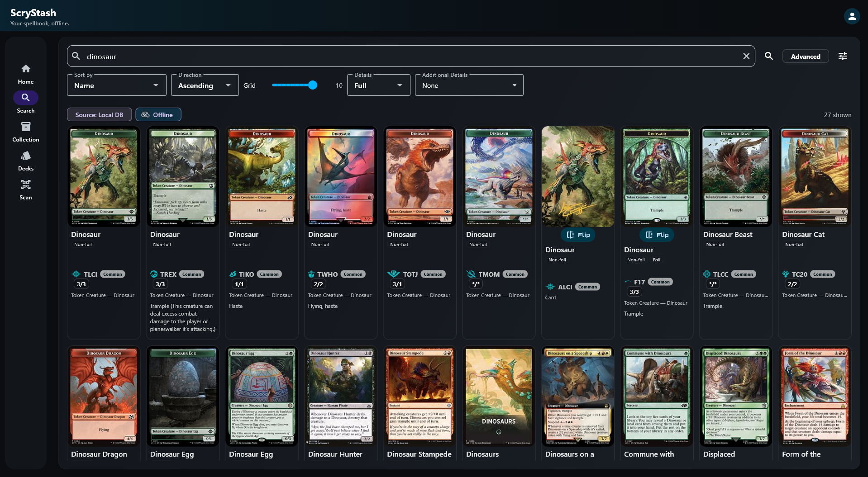Clear the search field text
868x477 pixels.
(x=746, y=56)
